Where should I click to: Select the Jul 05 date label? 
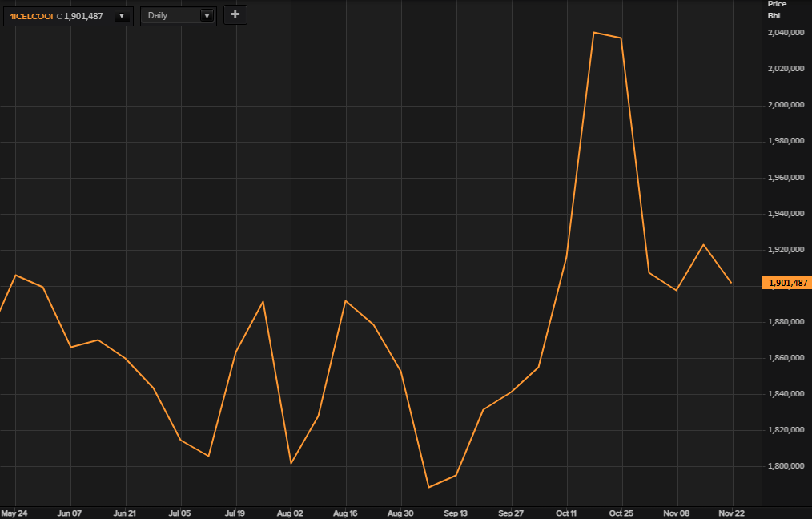(179, 513)
